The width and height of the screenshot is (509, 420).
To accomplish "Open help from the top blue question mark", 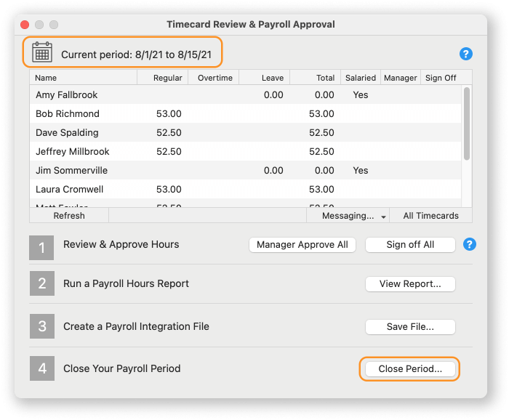I will pyautogui.click(x=466, y=54).
